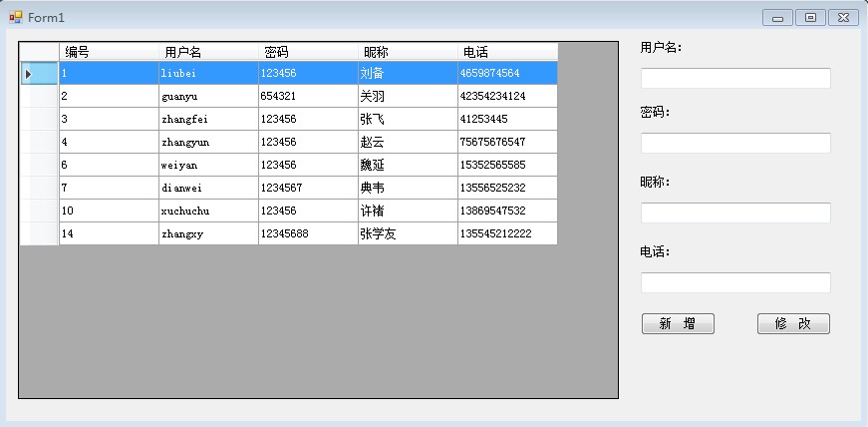868x427 pixels.
Task: Select password cell '1234567'
Action: [x=308, y=188]
